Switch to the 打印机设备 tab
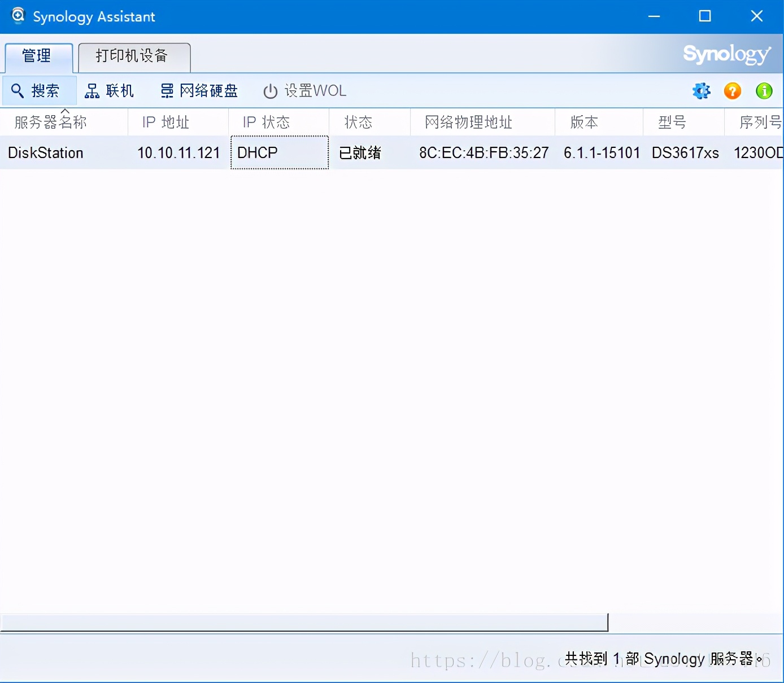This screenshot has height=683, width=784. pyautogui.click(x=134, y=56)
